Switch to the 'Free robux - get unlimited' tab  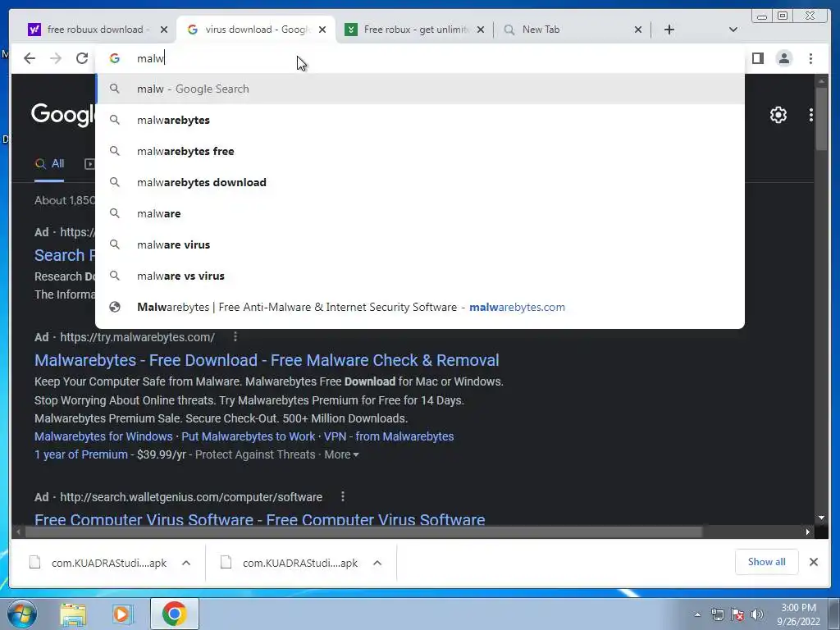(x=416, y=30)
